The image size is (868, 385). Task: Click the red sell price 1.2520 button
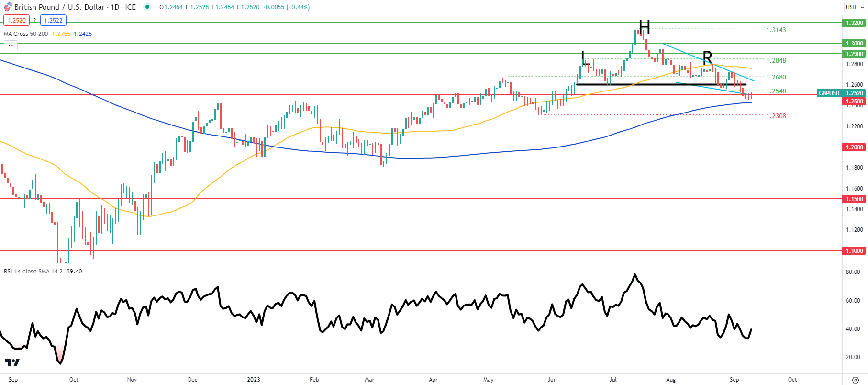[x=16, y=20]
